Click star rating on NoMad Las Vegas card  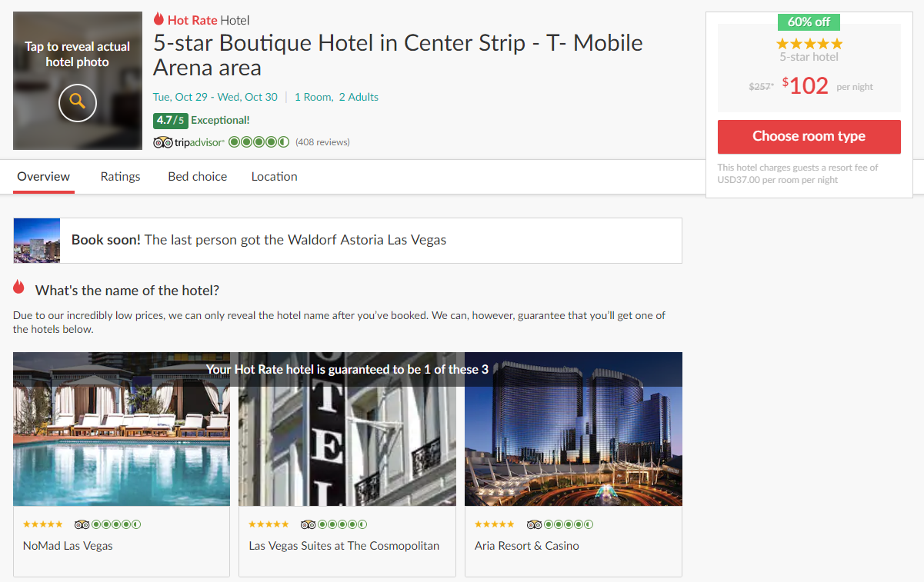tap(43, 524)
